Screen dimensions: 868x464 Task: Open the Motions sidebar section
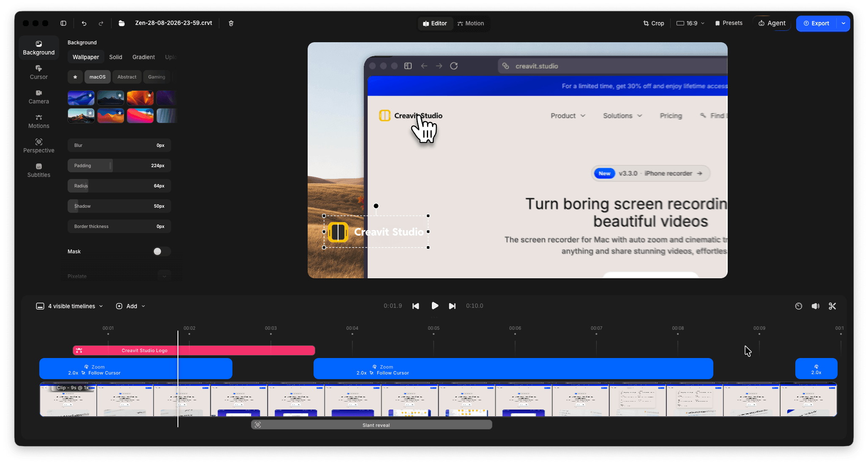point(39,122)
